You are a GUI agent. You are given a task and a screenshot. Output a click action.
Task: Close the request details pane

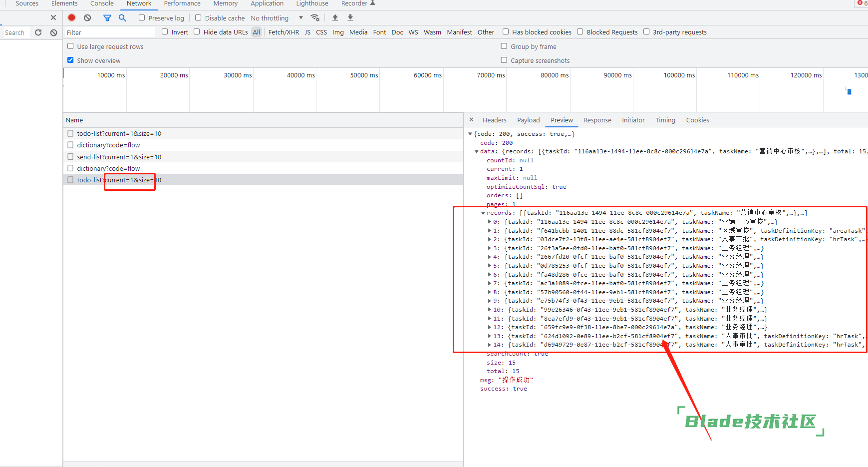[x=471, y=120]
